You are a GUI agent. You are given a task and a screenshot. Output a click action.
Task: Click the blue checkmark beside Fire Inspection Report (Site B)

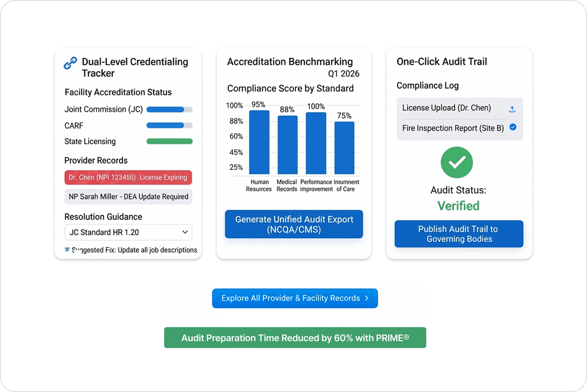point(513,128)
